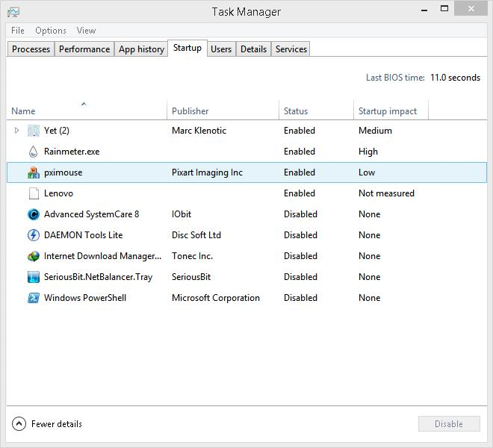Open the View menu
This screenshot has width=493, height=448.
pos(86,31)
